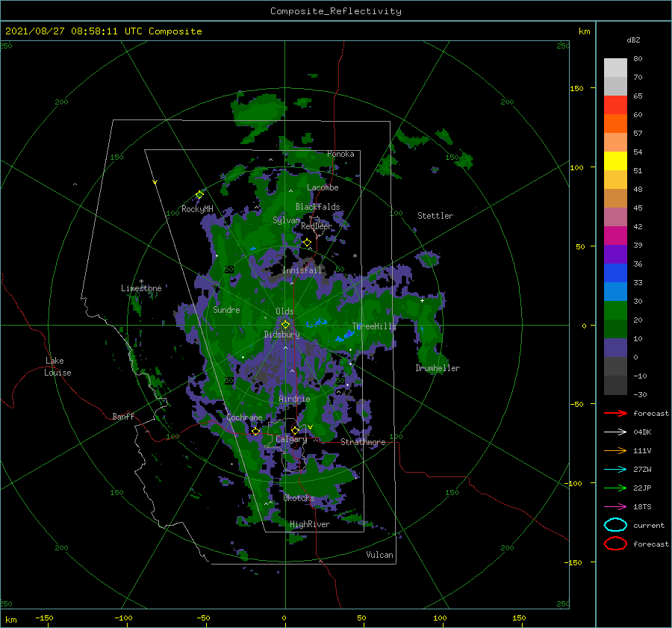Click the asterisk marker above Limestone
This screenshot has width=672, height=628.
(141, 282)
